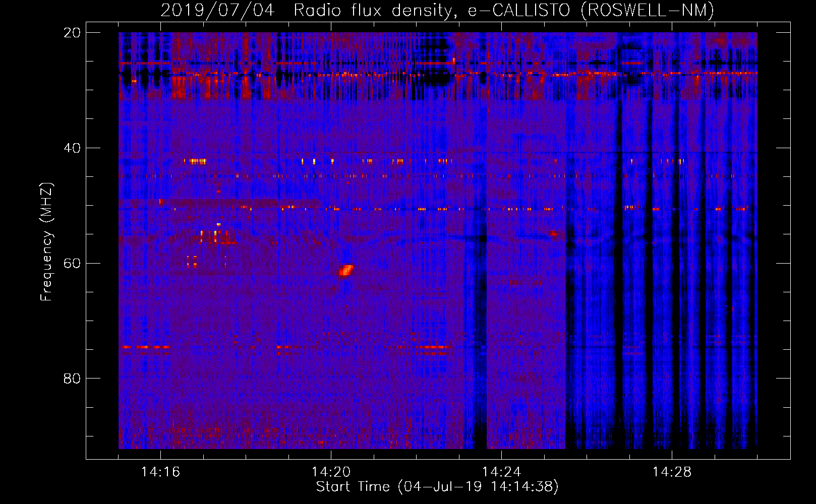Viewport: 816px width, 504px height.
Task: Click the bright radio burst near 60 MHz
Action: pyautogui.click(x=345, y=271)
